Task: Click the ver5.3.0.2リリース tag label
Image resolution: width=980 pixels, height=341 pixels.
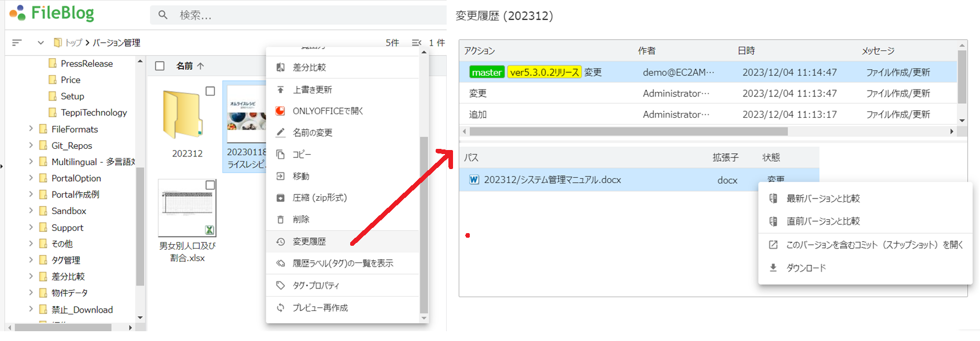Action: point(544,72)
